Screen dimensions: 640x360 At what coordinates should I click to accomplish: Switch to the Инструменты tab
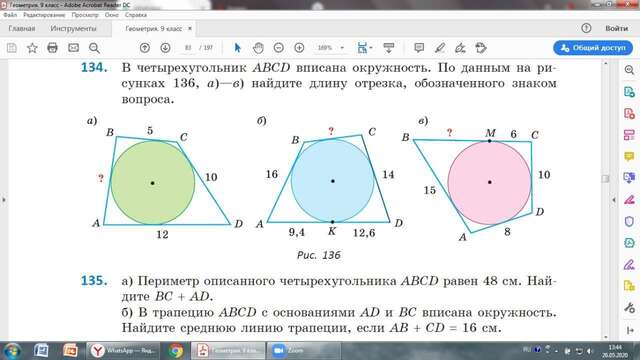click(73, 29)
